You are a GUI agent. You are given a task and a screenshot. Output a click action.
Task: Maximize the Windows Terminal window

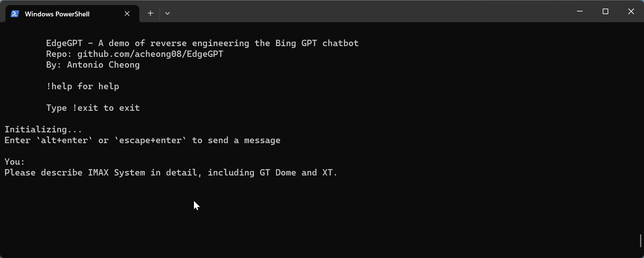point(605,11)
